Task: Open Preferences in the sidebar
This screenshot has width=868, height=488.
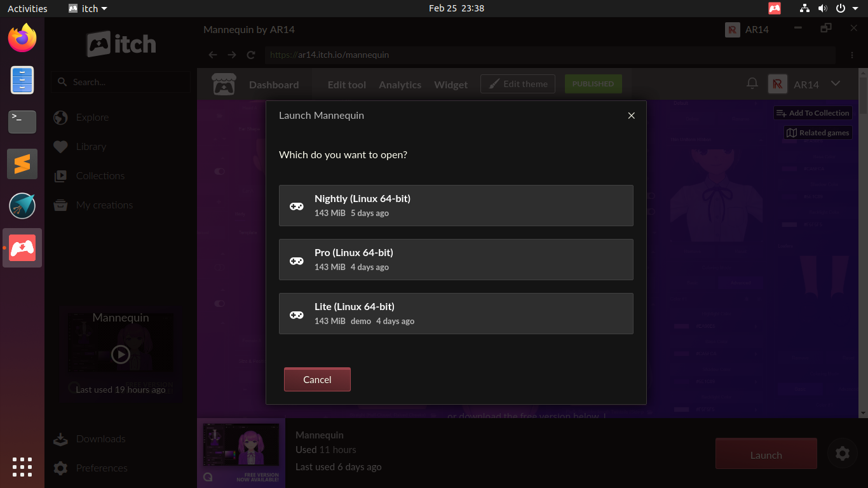Action: click(102, 468)
